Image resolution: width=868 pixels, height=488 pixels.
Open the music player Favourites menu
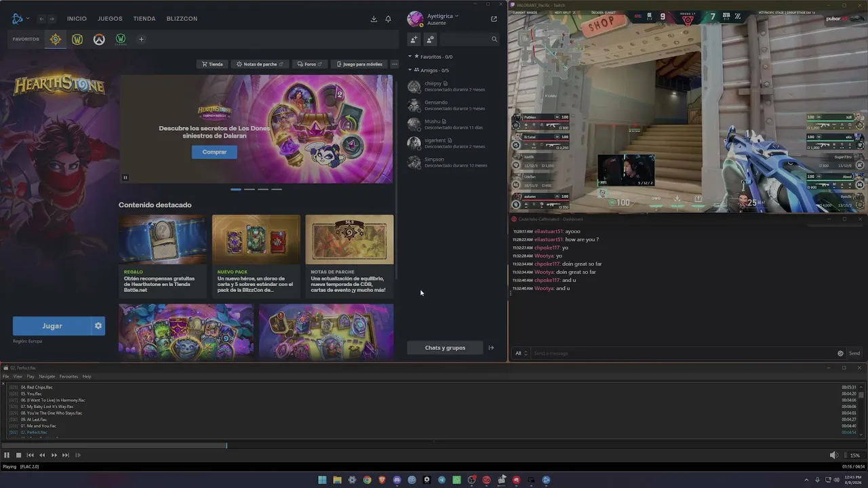[x=68, y=377]
